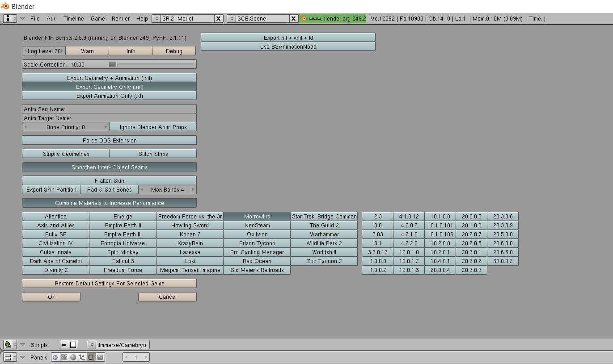The height and width of the screenshot is (364, 613).
Task: Collapse the Scripts header menu triangle
Action: [x=22, y=345]
